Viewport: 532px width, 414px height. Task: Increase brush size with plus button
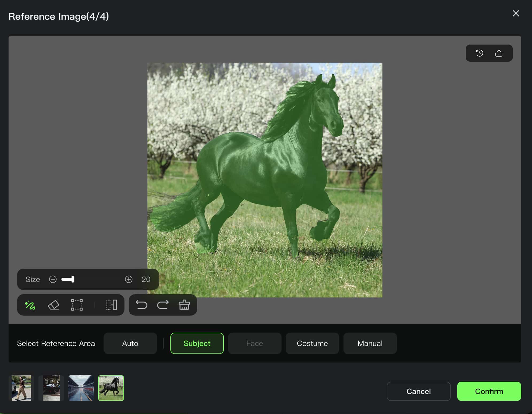click(129, 279)
